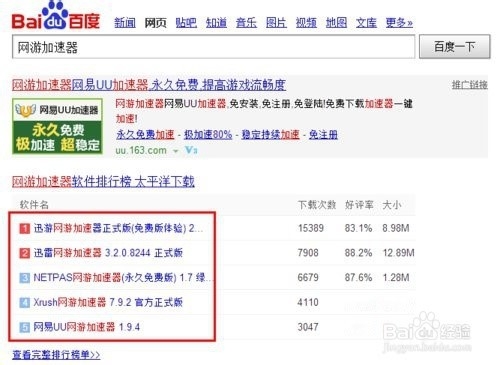Open NETPAS网游加速器 1.7 entry
The image size is (500, 365).
coord(122,277)
